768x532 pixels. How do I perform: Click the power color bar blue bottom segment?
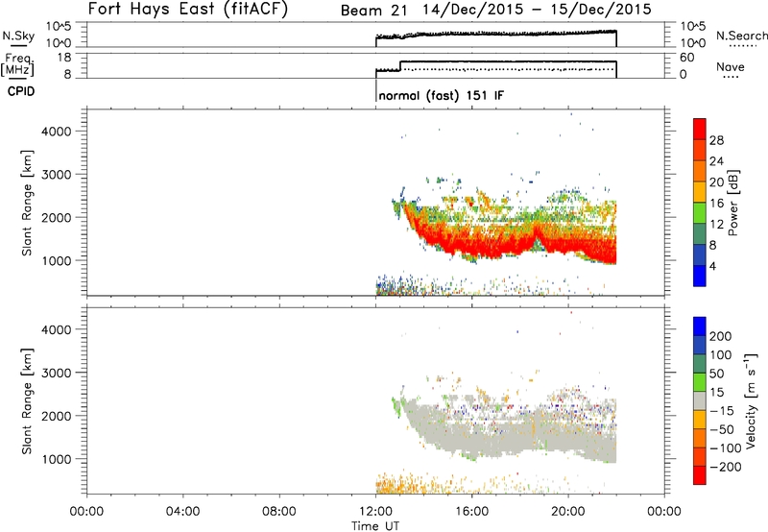(700, 276)
